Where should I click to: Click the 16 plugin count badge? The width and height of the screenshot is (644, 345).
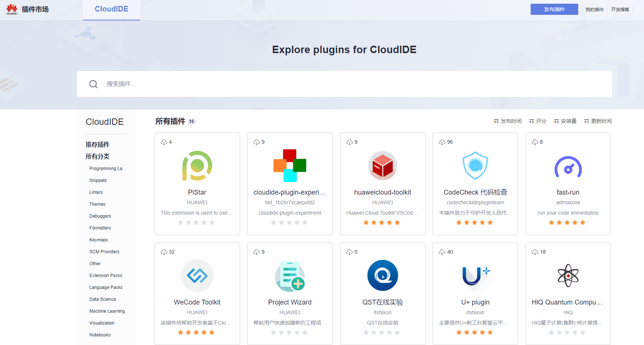(x=191, y=121)
